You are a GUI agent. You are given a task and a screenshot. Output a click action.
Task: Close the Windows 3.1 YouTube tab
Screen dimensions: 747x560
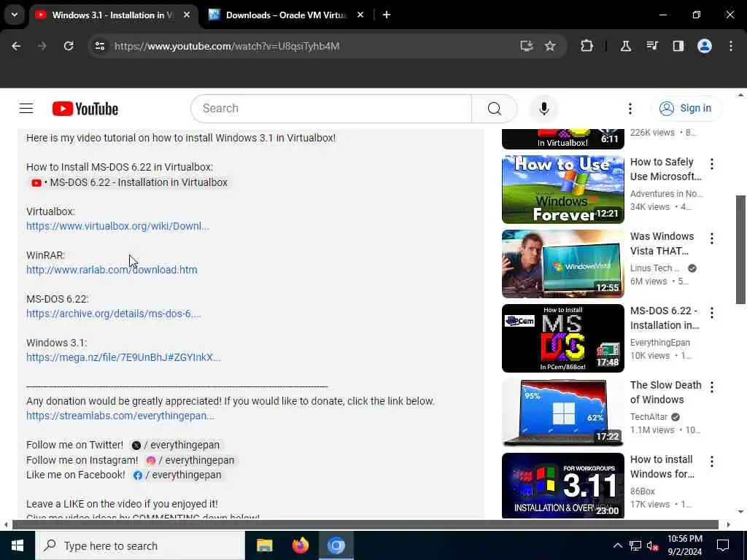(187, 15)
